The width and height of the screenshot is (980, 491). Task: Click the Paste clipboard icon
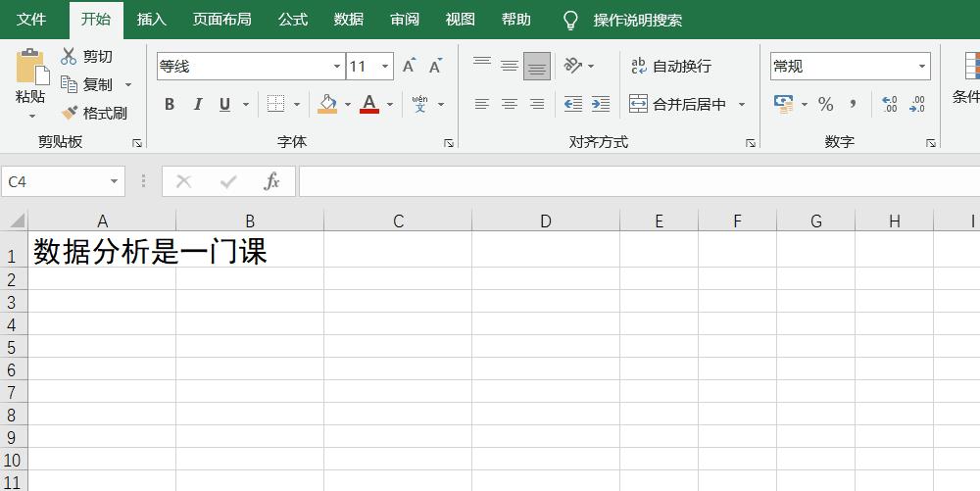coord(31,67)
